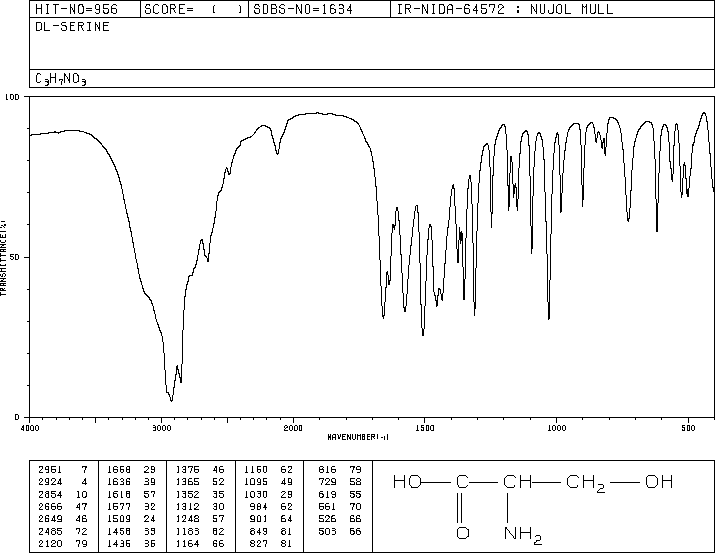
Task: Select peak table entry 2924
Action: 62,482
